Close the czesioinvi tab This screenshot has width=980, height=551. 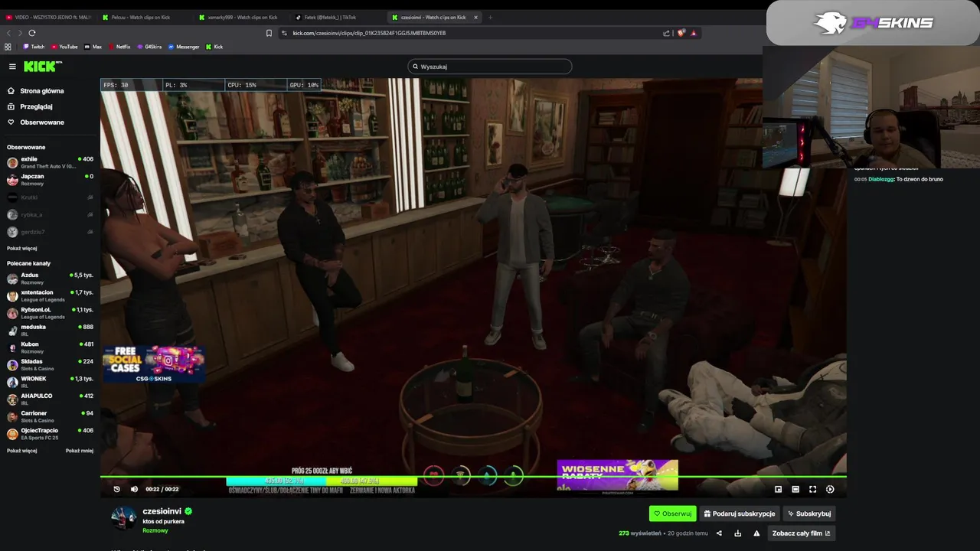click(x=475, y=17)
